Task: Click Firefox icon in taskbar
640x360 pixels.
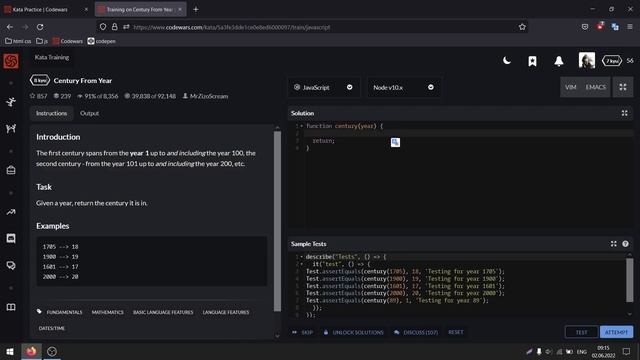Action: pyautogui.click(x=31, y=351)
